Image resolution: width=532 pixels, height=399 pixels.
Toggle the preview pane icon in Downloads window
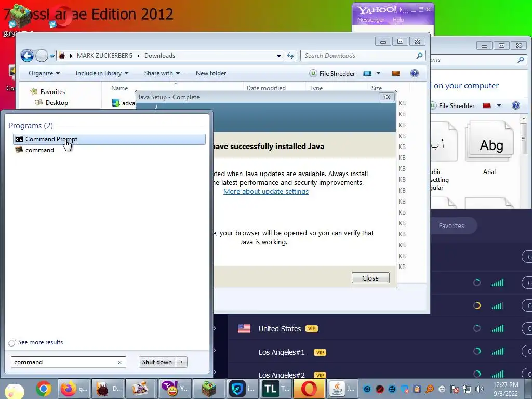click(x=395, y=73)
